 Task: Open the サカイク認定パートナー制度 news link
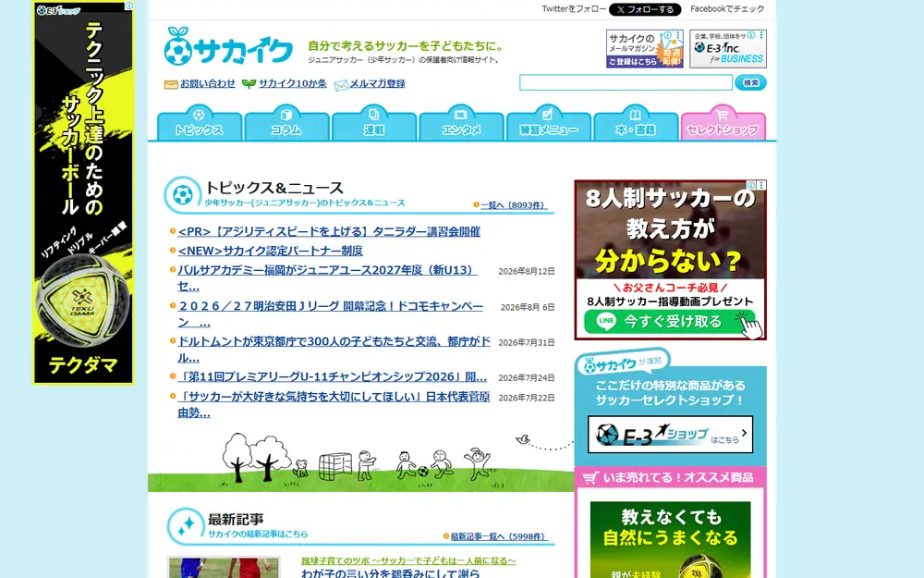click(x=270, y=251)
